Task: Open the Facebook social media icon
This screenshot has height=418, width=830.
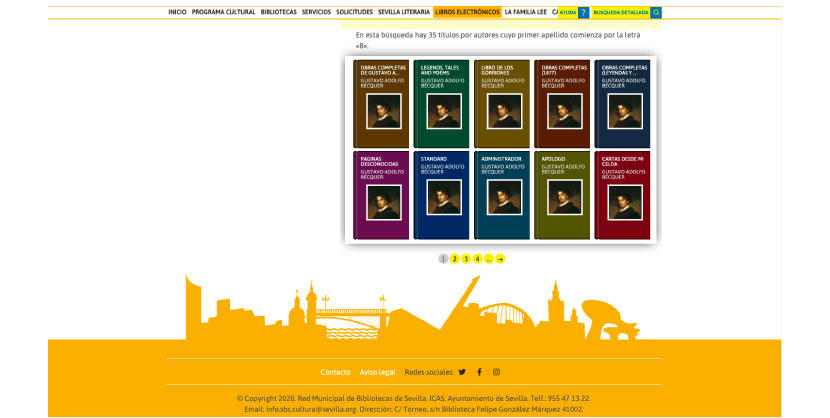Action: (x=479, y=372)
